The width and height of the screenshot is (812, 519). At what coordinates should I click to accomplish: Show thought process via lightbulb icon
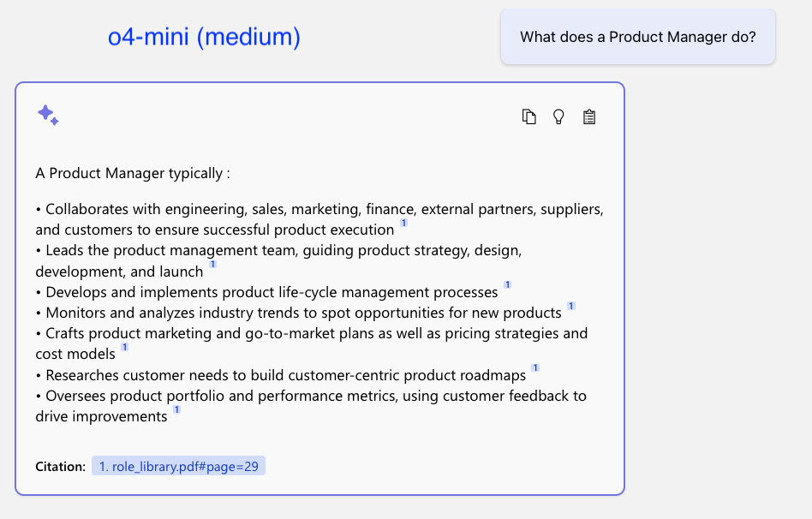(558, 116)
